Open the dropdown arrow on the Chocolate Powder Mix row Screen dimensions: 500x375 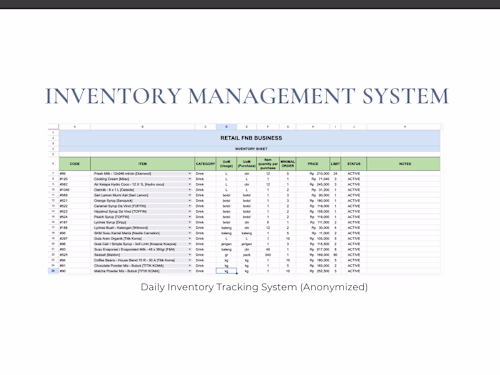coord(190,266)
